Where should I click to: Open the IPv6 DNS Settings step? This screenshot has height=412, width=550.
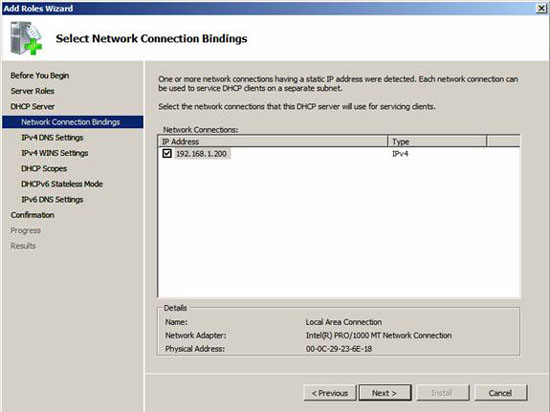[52, 200]
